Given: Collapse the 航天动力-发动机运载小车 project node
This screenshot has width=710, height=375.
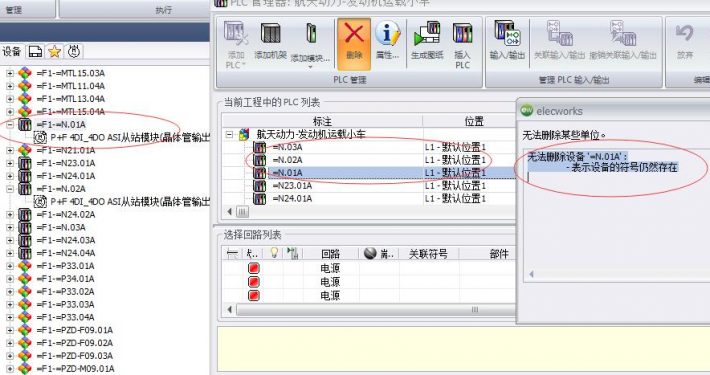Looking at the screenshot, I should pos(230,135).
